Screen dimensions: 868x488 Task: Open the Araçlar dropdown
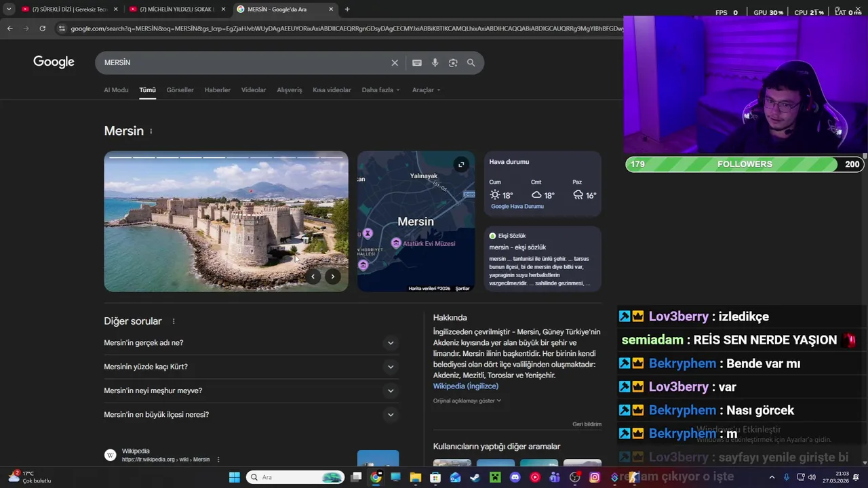[x=426, y=90]
